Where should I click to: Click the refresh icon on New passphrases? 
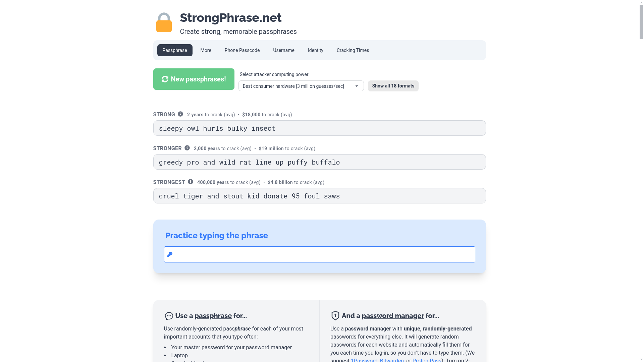[165, 79]
